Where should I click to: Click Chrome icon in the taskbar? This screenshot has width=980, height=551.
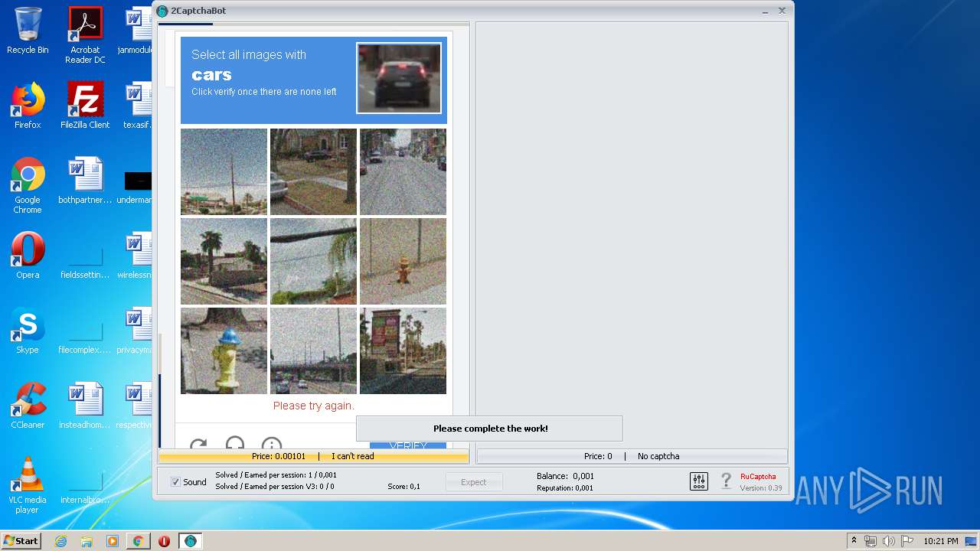click(138, 541)
